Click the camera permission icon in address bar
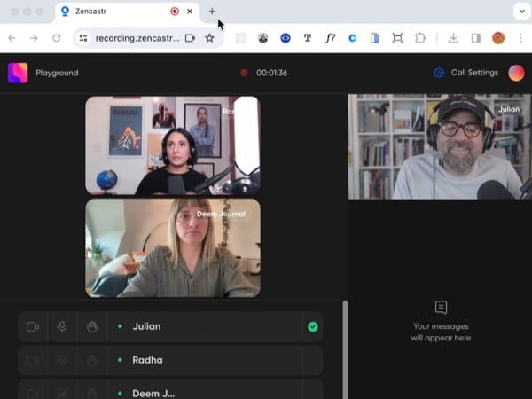 pos(190,38)
